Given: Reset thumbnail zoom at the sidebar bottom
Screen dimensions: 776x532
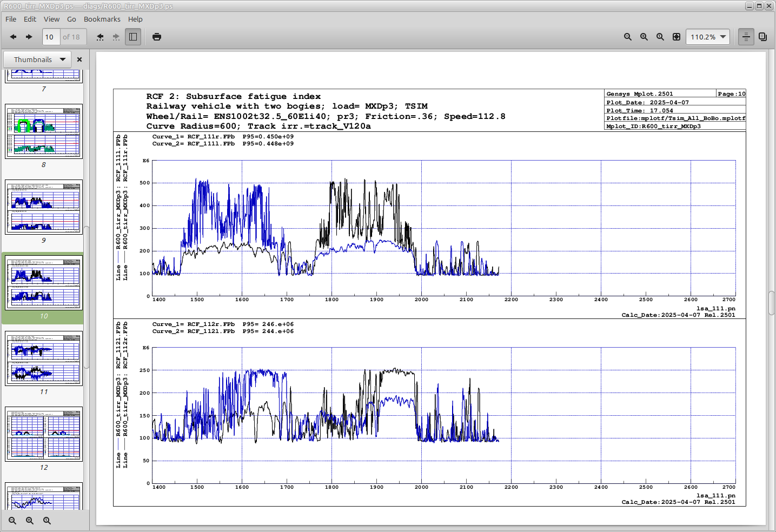Looking at the screenshot, I should tap(47, 521).
